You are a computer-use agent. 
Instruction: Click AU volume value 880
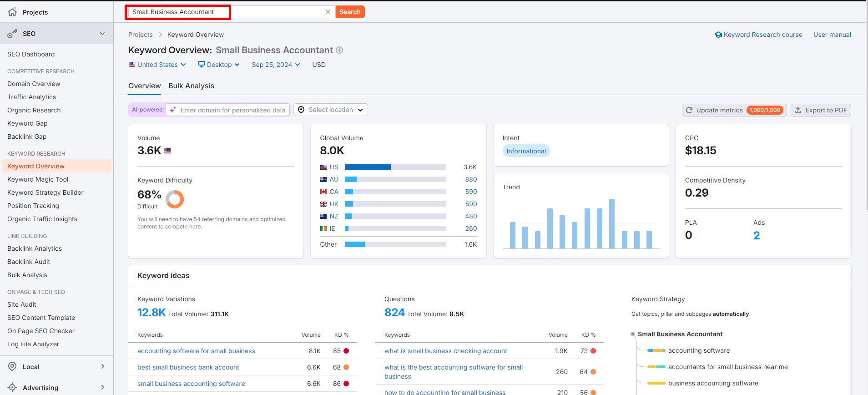tap(471, 179)
